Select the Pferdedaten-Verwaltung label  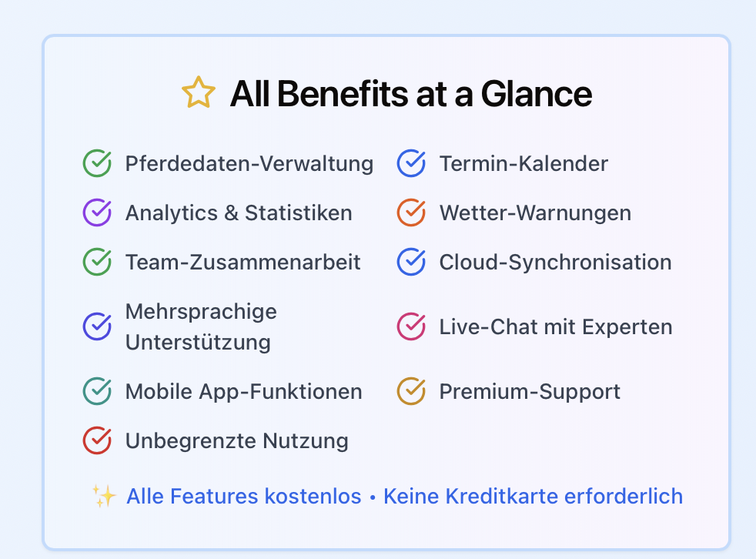[x=249, y=164]
